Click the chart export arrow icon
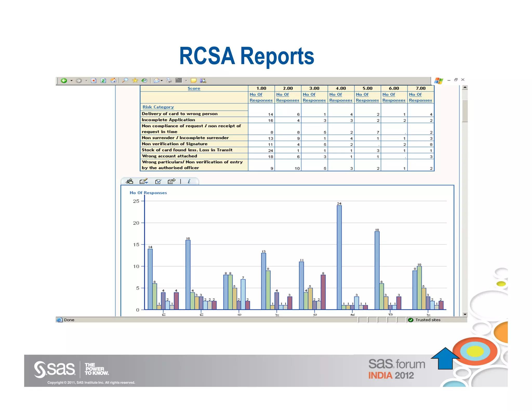Screen dimensions: 532x411 [x=172, y=181]
